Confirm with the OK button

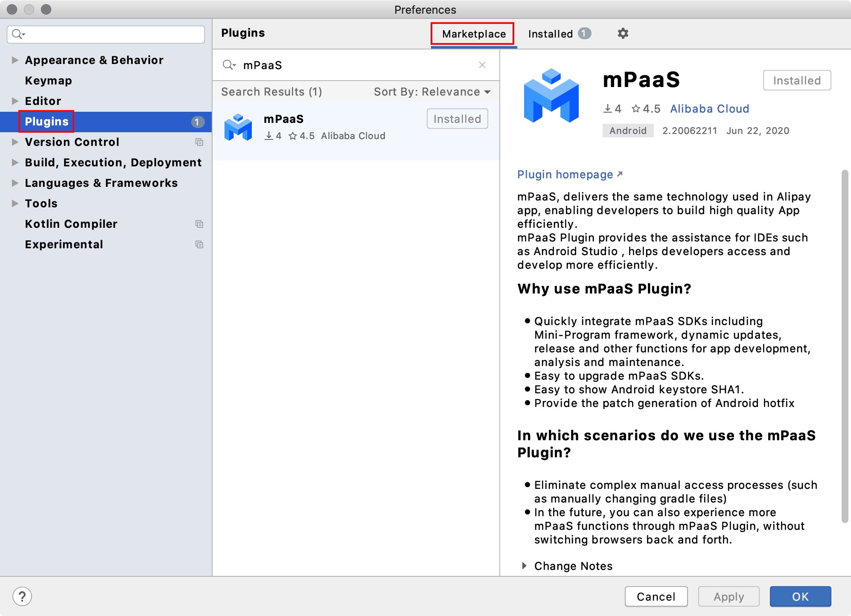tap(800, 596)
